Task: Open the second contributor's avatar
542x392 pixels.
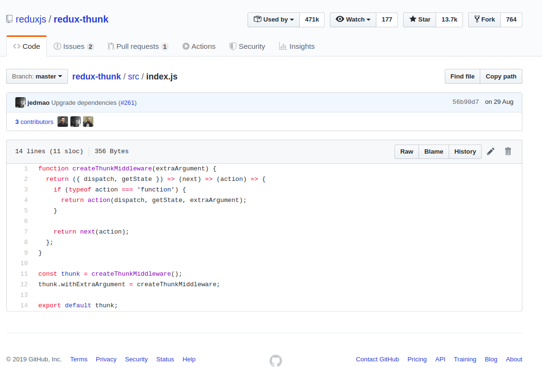Action: pyautogui.click(x=75, y=122)
